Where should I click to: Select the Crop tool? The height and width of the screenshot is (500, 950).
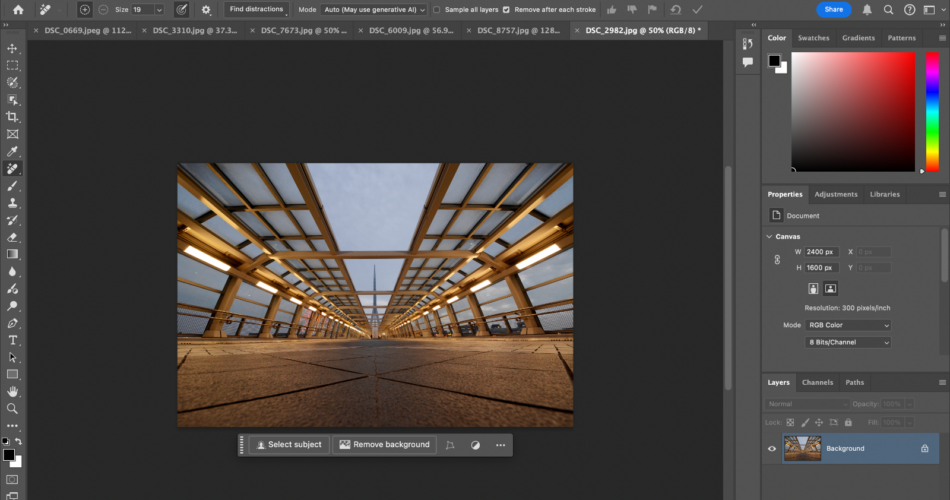(12, 117)
